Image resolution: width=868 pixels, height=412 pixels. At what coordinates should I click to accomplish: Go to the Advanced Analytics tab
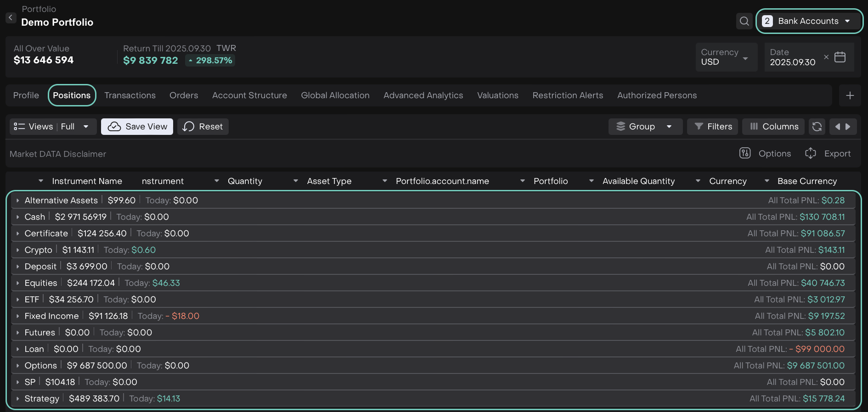pyautogui.click(x=423, y=95)
